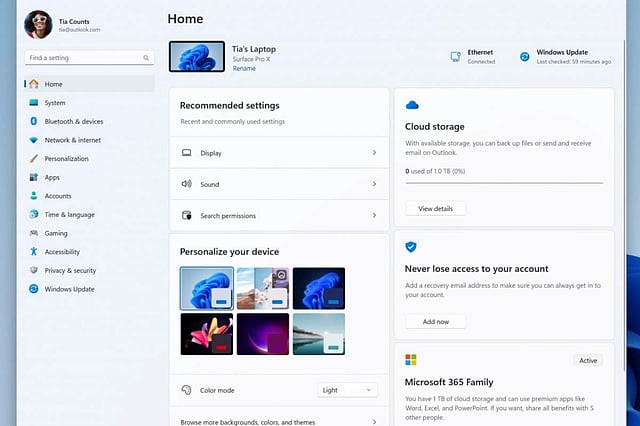Select Time & language in the sidebar
This screenshot has width=640, height=426.
(69, 214)
